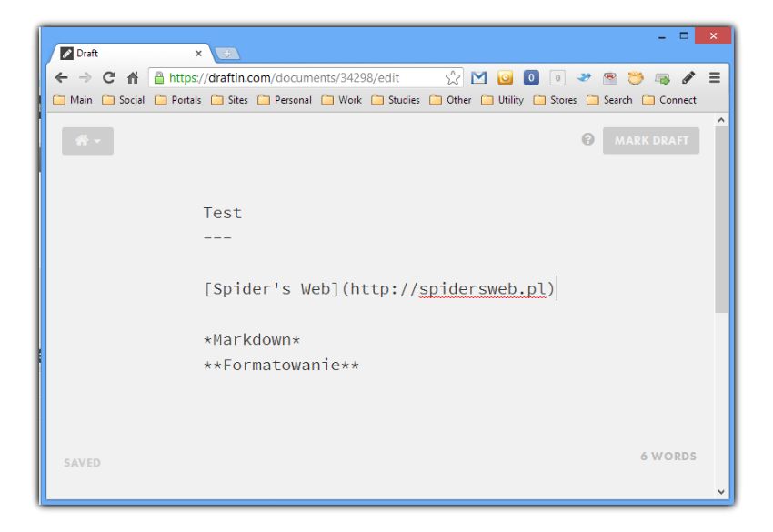
Task: Click the green padlock in the address bar
Action: tap(159, 77)
